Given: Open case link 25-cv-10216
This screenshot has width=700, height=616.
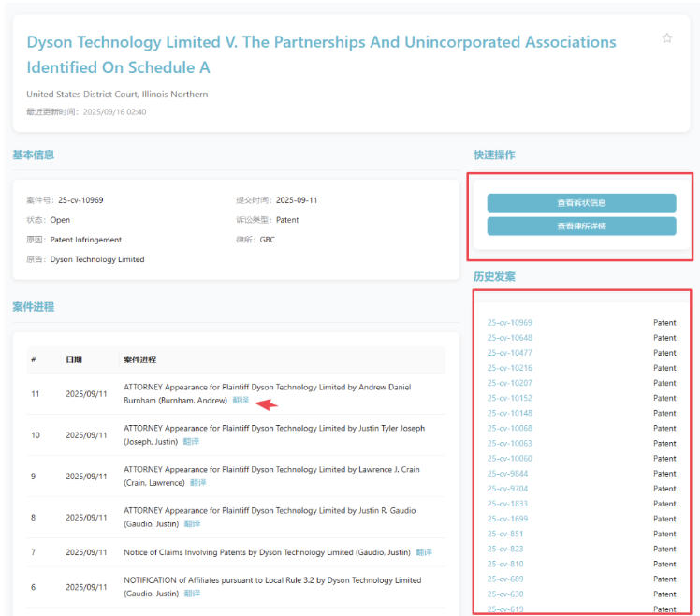Looking at the screenshot, I should (x=509, y=368).
